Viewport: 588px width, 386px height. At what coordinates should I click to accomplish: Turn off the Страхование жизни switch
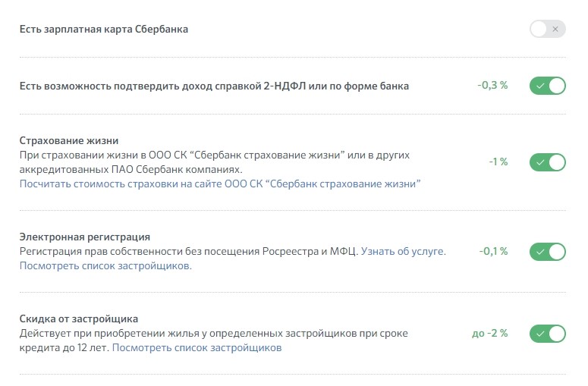tap(548, 162)
